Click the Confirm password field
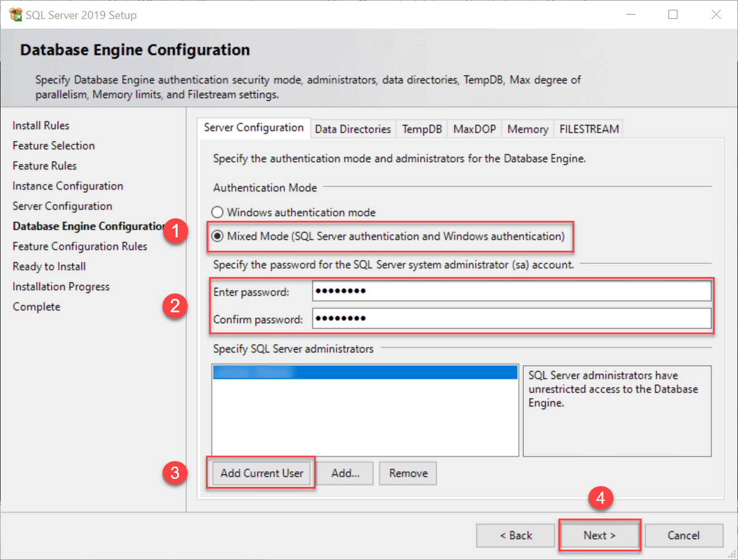The height and width of the screenshot is (560, 738). point(512,318)
